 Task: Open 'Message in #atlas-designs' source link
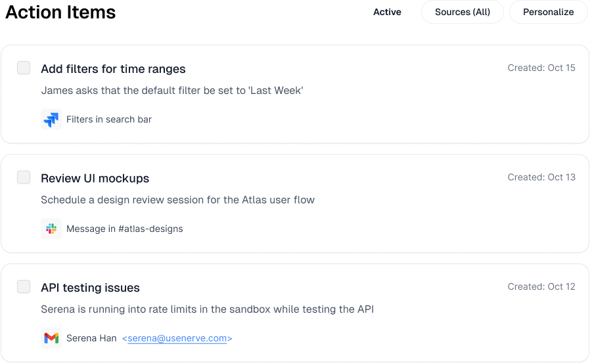click(124, 229)
